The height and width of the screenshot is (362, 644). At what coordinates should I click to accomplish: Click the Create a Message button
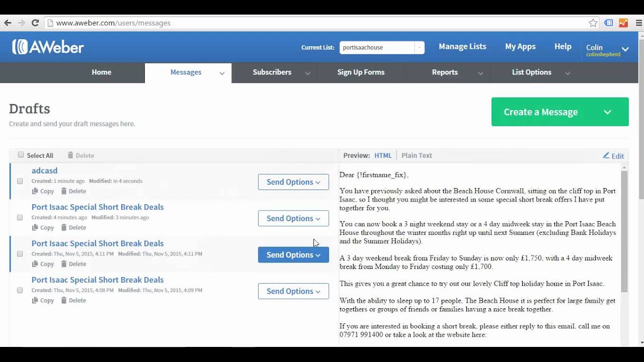(560, 112)
